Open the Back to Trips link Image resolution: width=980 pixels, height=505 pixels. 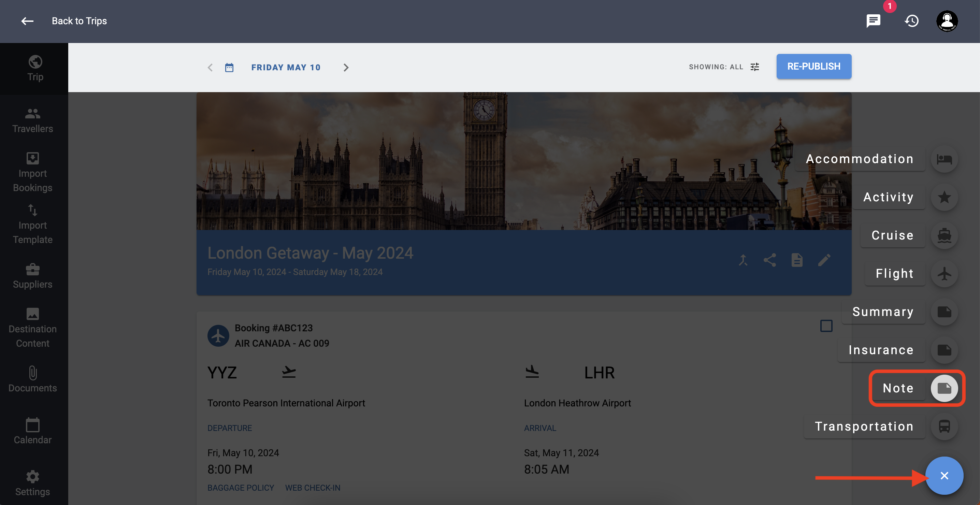79,21
